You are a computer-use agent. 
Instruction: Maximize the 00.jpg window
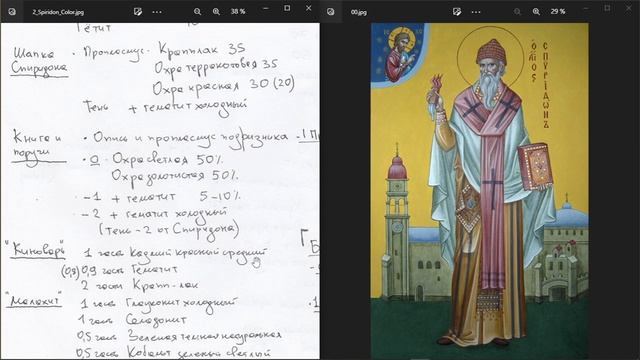tap(607, 8)
